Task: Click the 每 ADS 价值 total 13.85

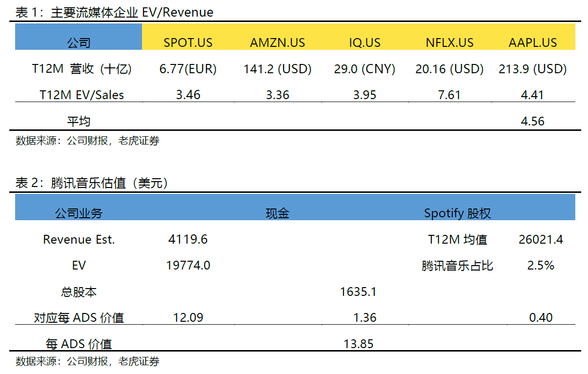Action: [358, 344]
